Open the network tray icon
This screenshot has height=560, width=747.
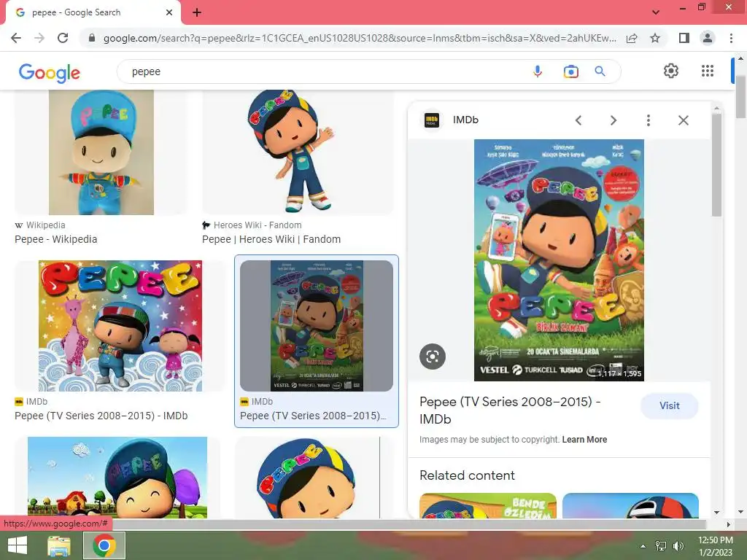[661, 545]
